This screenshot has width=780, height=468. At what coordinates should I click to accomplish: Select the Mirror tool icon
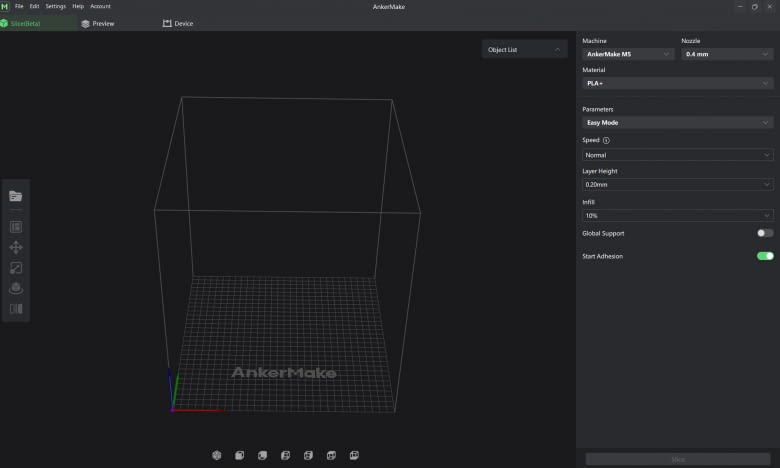[x=16, y=309]
